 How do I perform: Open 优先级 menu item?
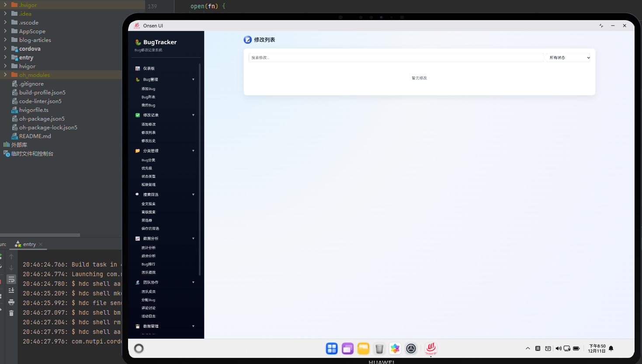pos(147,168)
